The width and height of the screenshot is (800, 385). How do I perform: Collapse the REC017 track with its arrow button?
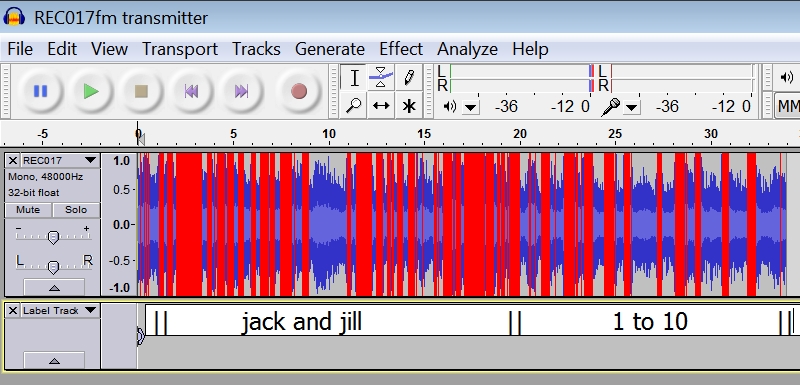tap(54, 288)
